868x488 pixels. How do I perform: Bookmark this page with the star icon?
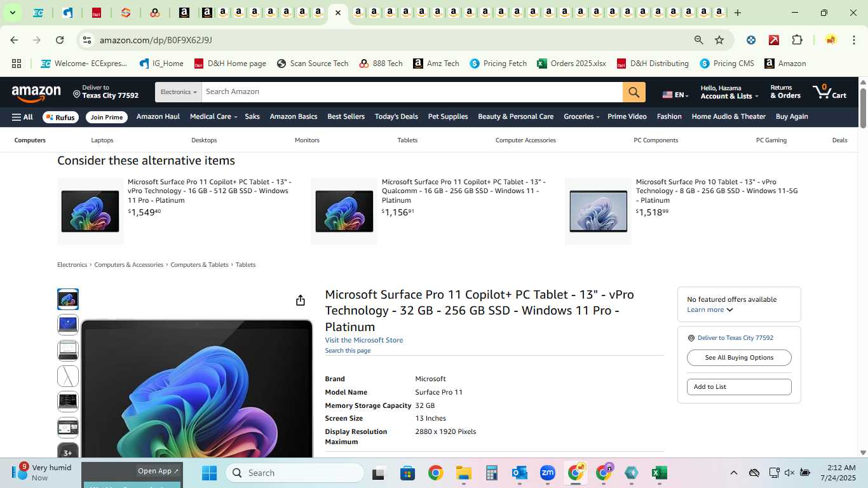719,40
